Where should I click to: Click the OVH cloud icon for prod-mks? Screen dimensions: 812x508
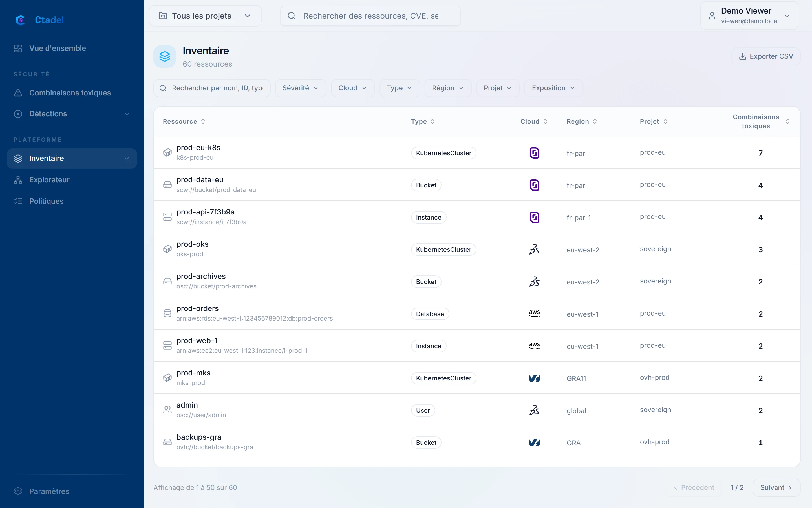(534, 378)
